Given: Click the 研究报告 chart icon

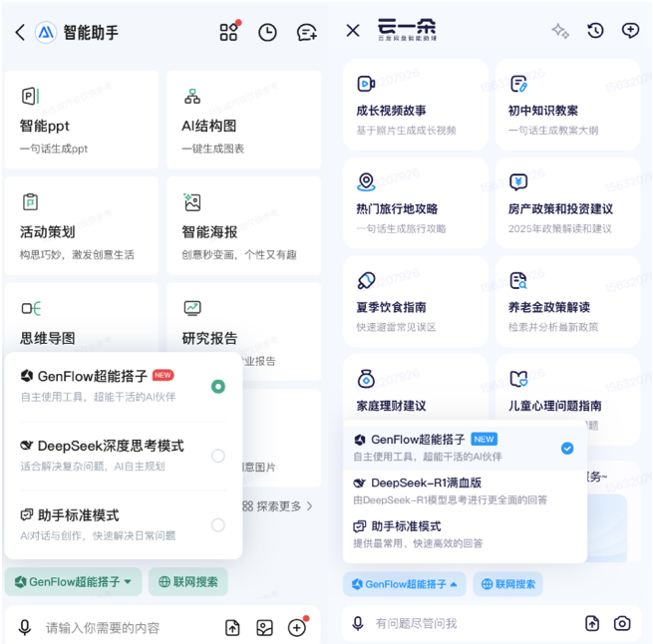Looking at the screenshot, I should tap(192, 308).
